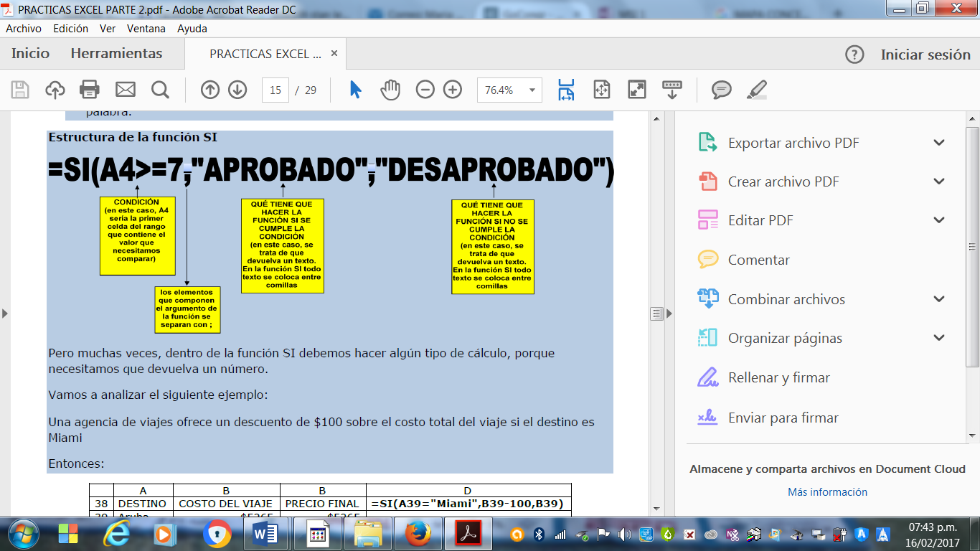Open the Edición menu

click(x=70, y=29)
